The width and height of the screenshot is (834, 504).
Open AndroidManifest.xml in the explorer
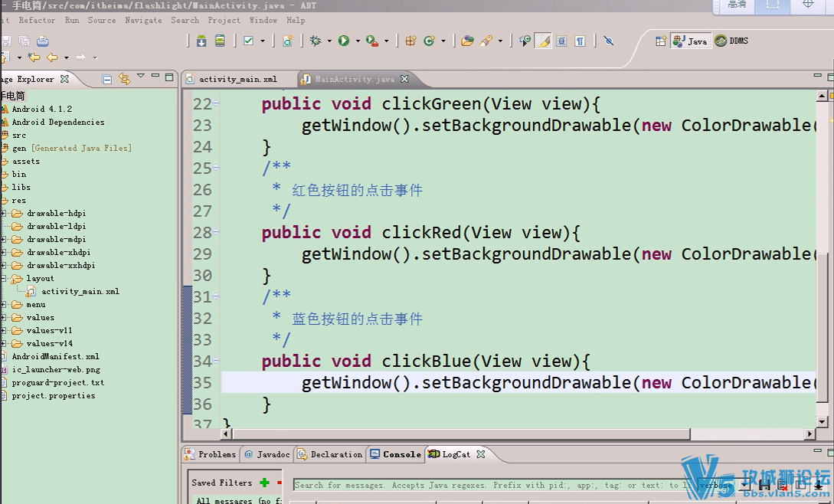coord(55,357)
